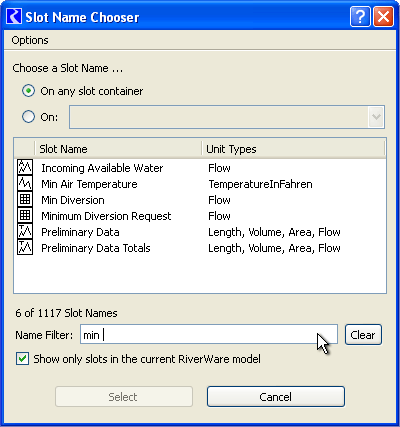Click the Clear button beside the Name Filter
Screen dimensions: 400x427
[363, 335]
